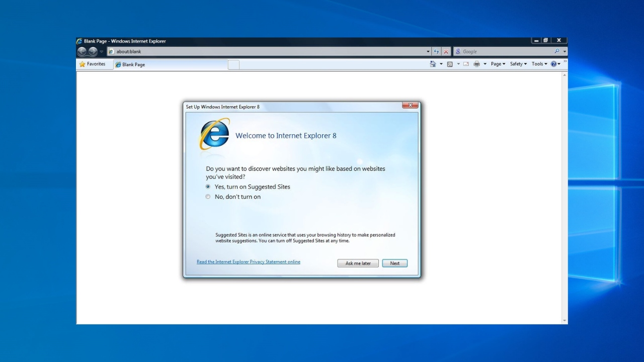Image resolution: width=644 pixels, height=362 pixels.
Task: Expand the command bar overflow chevron
Action: point(565,61)
